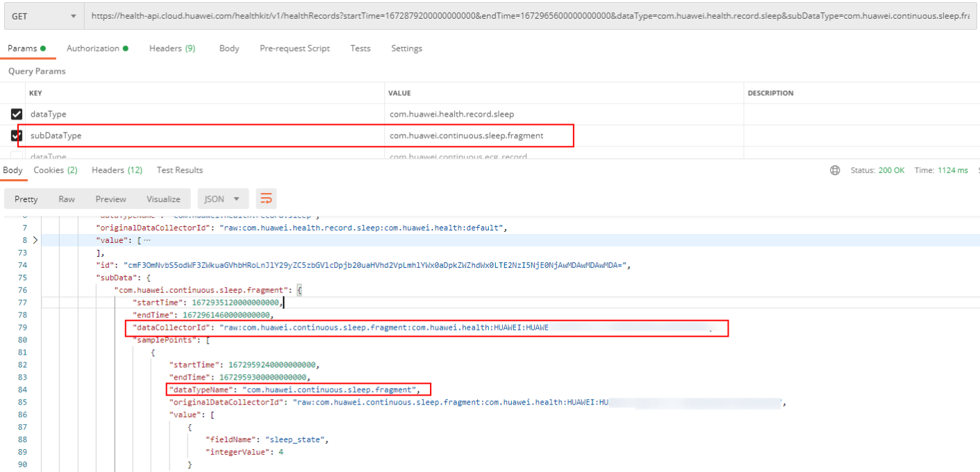Click the endTime 1672961460000000000 line

click(203, 315)
